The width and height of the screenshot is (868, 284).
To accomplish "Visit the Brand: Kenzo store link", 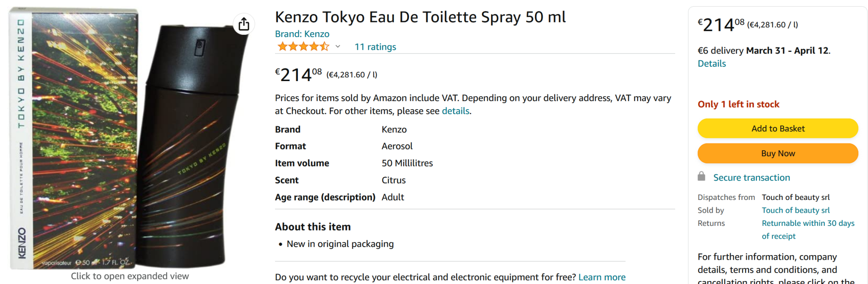I will pyautogui.click(x=302, y=34).
